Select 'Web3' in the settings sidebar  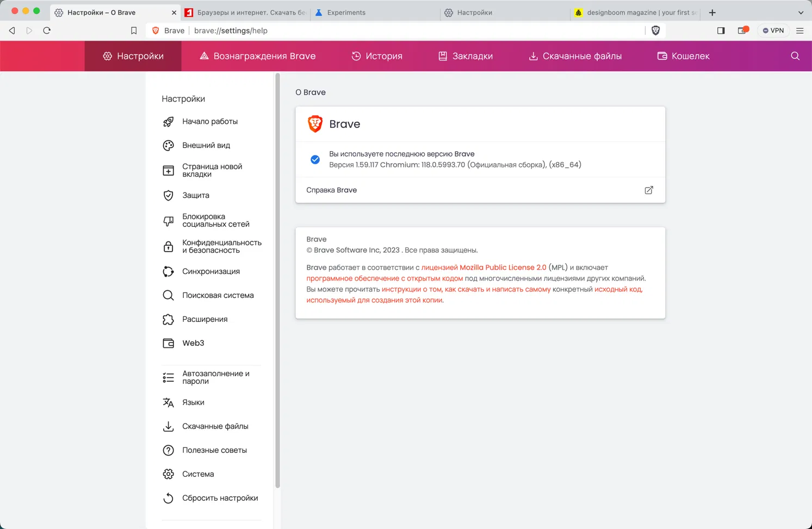[x=193, y=344]
